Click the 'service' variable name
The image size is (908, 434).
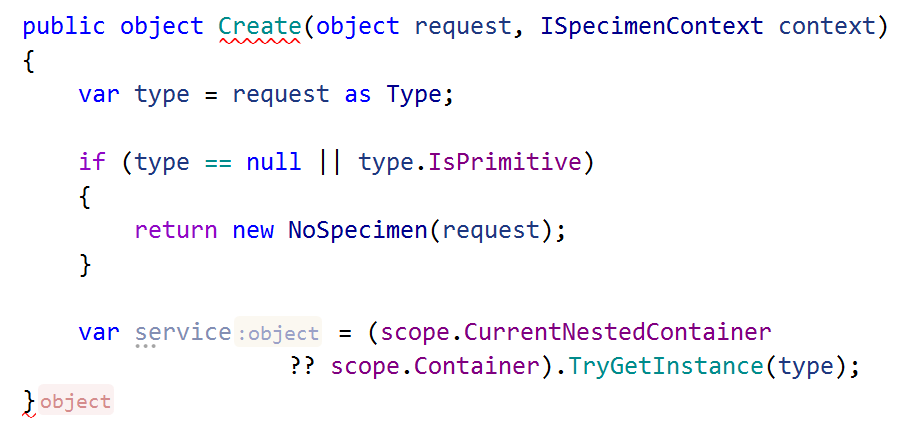coord(183,332)
